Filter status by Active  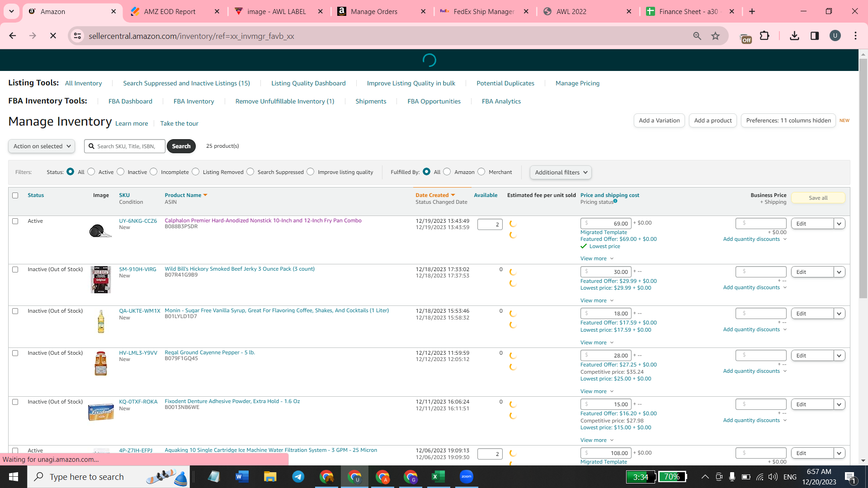[91, 172]
